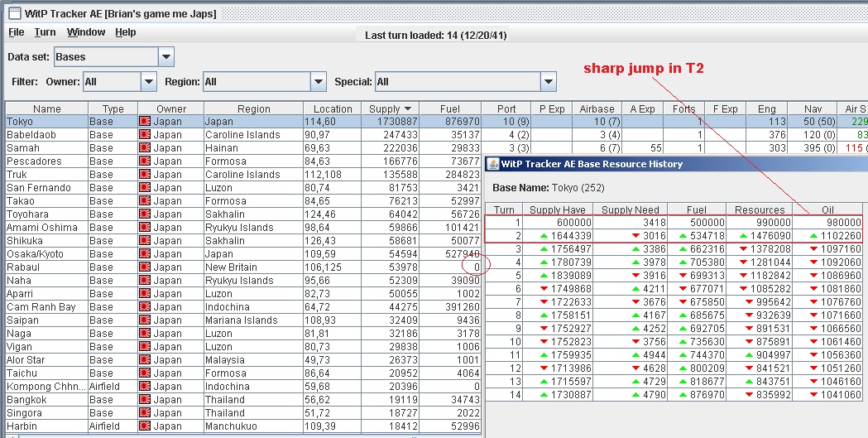Click Japan flag icon in Tokyo row
Viewport: 868px width, 438px height.
click(145, 121)
